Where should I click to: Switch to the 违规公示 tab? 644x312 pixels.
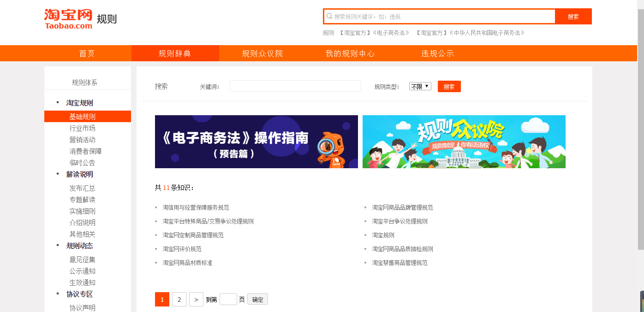click(x=437, y=53)
